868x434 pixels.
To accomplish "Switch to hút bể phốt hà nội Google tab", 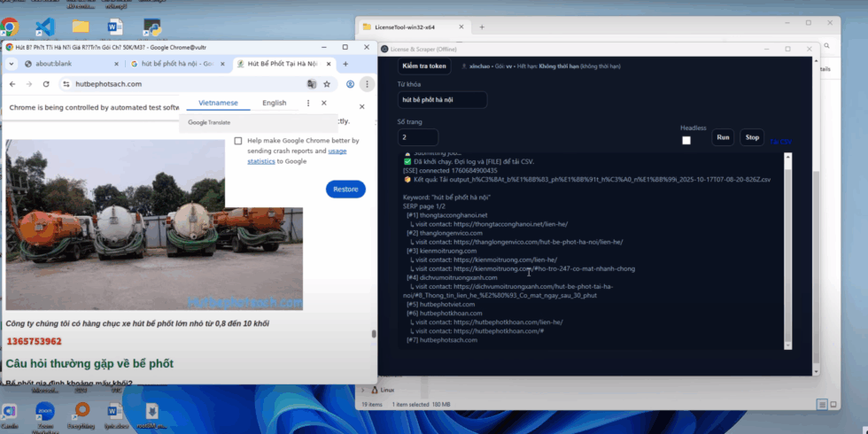I will (178, 64).
